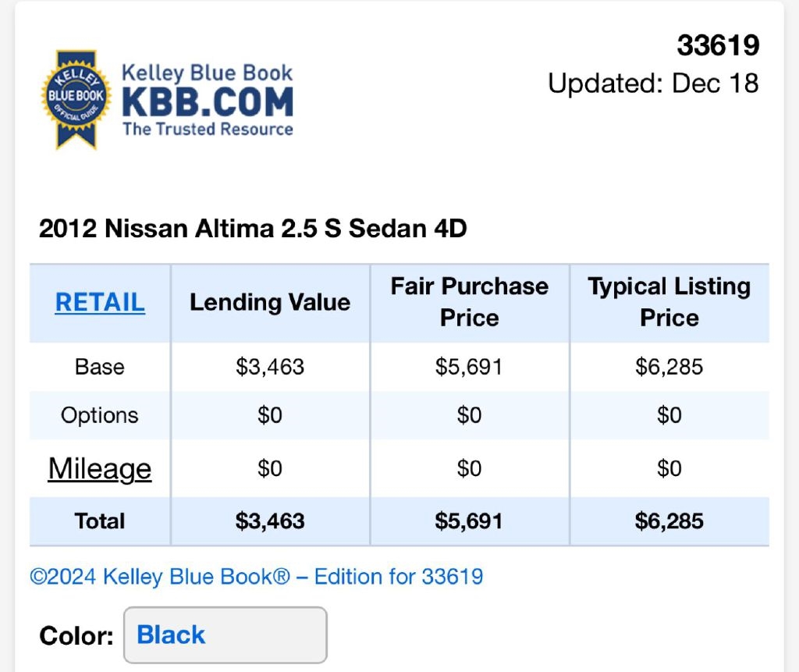Click the 2012 Nissan Altima vehicle title
799x672 pixels.
(253, 229)
